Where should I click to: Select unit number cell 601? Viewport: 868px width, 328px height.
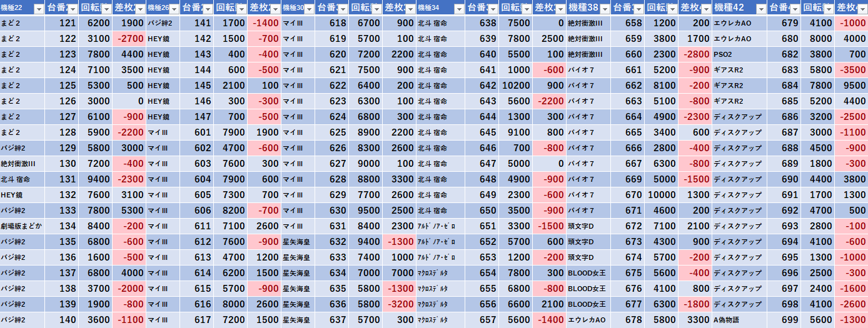[196, 132]
